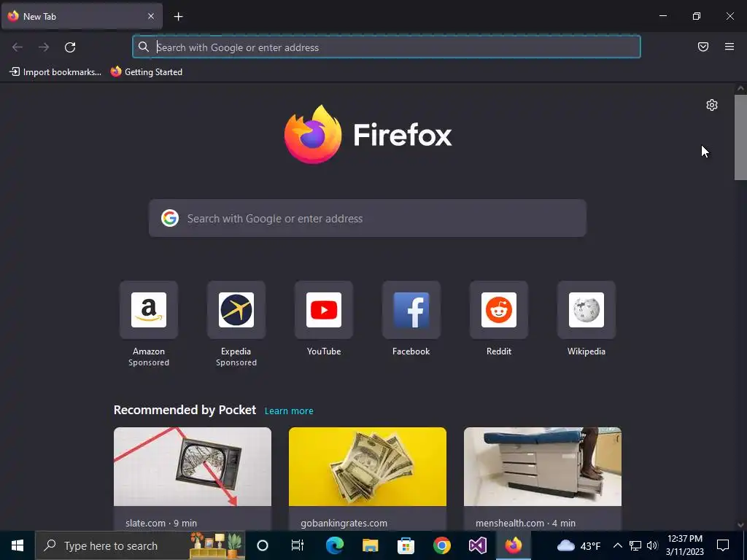This screenshot has height=560, width=747.
Task: Open new tab personalize gear icon
Action: click(x=712, y=105)
